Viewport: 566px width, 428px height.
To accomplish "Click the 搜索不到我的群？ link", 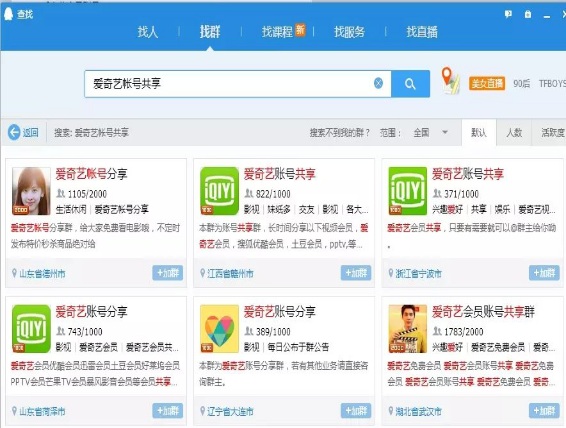I will coord(339,132).
